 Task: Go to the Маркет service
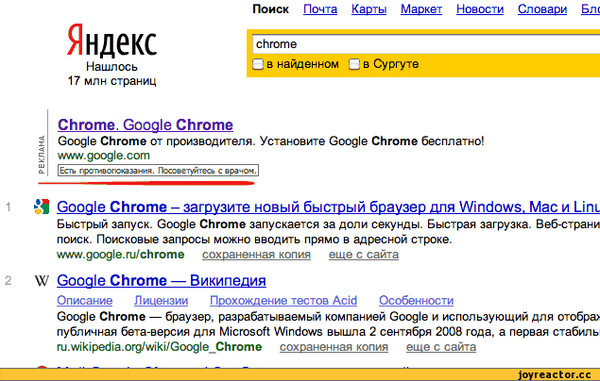(x=421, y=9)
